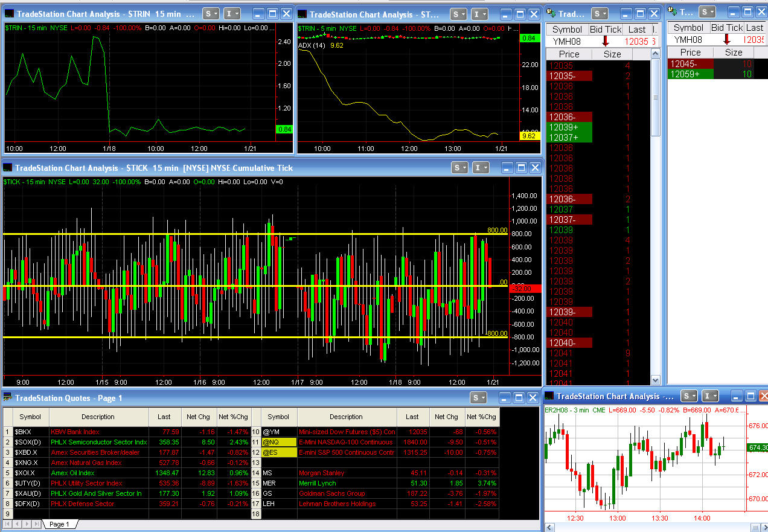Go to previous page in Quotes tab navigation
Screen dimensions: 768x532
click(18, 524)
